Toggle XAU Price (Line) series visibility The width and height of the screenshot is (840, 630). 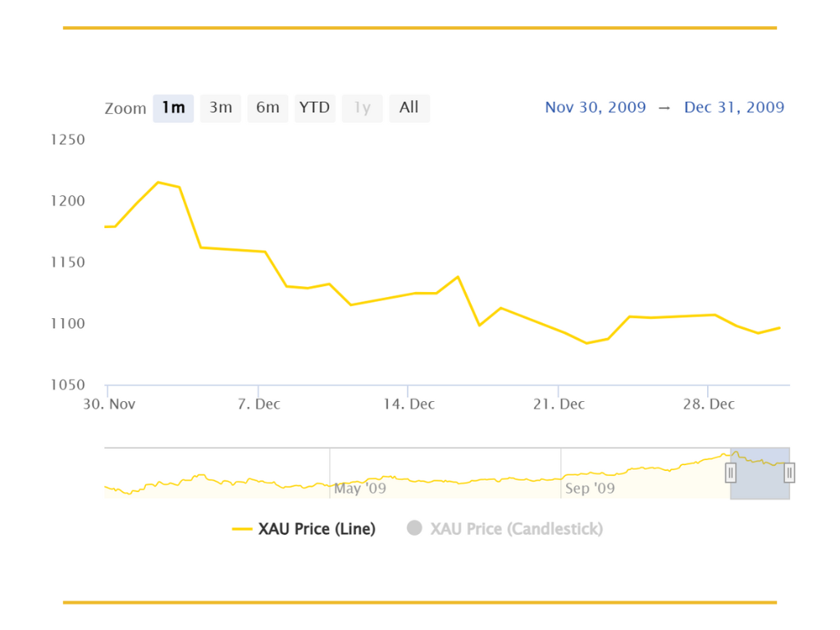[304, 529]
